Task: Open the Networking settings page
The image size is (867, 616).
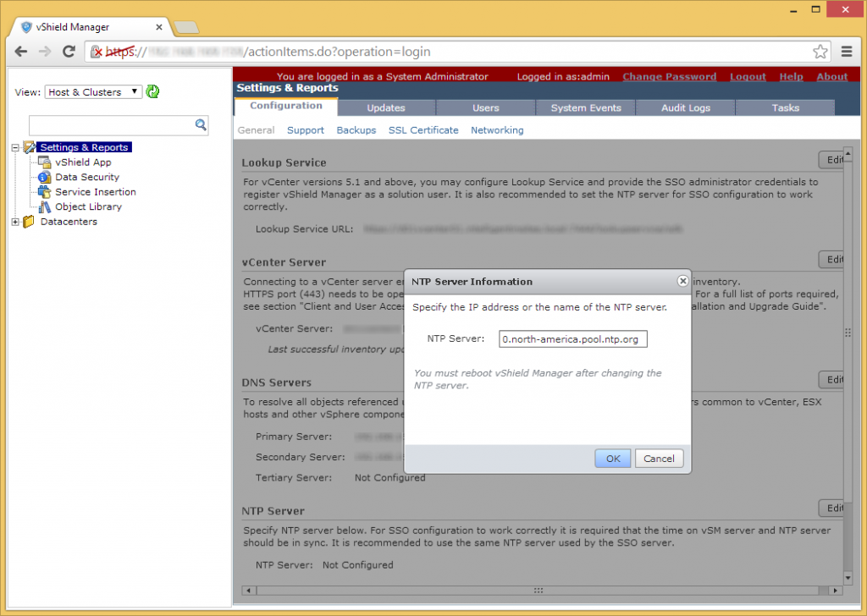Action: 497,130
